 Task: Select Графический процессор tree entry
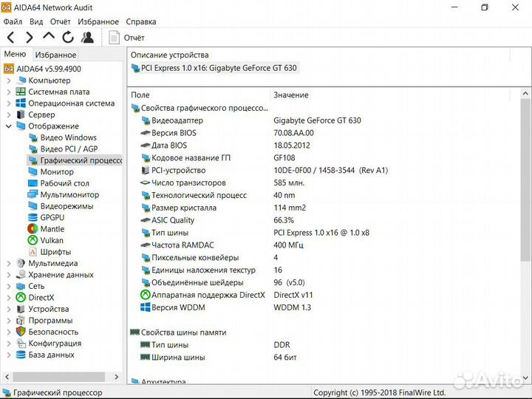[75, 160]
